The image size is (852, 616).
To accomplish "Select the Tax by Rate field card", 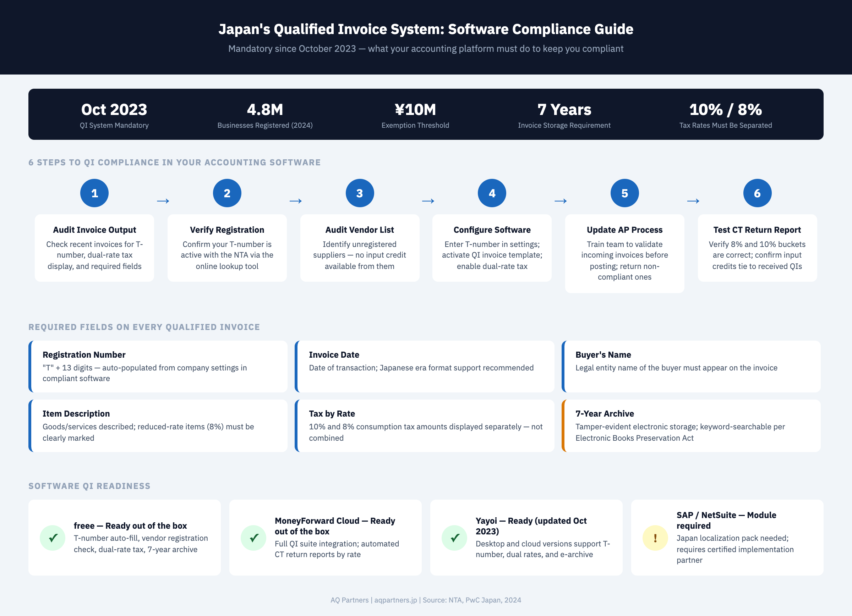I will click(x=425, y=426).
